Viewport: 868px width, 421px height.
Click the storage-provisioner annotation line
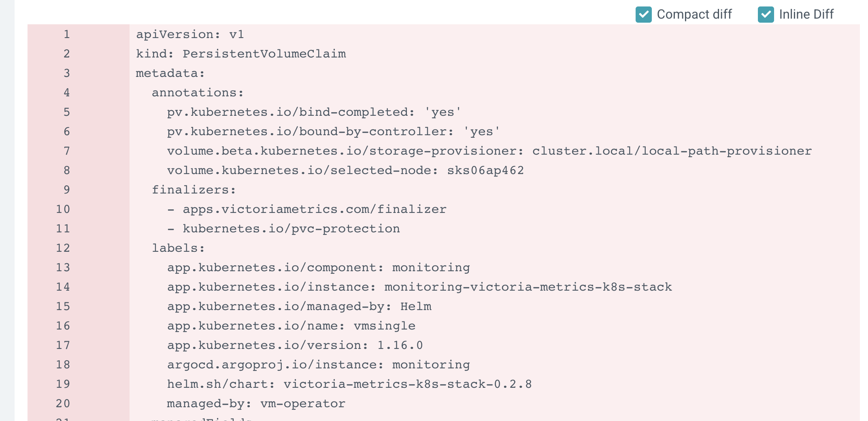click(x=490, y=151)
